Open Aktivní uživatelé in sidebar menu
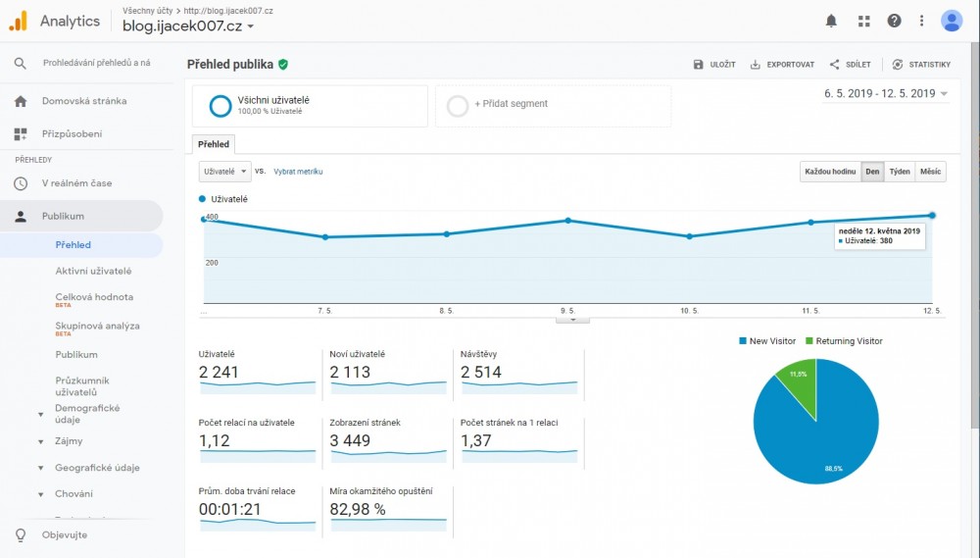The width and height of the screenshot is (980, 558). [93, 271]
